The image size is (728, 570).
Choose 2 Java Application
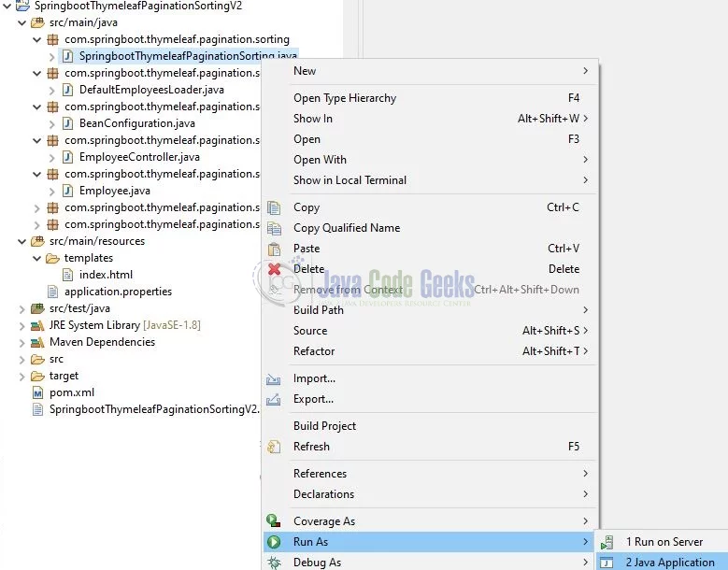663,563
